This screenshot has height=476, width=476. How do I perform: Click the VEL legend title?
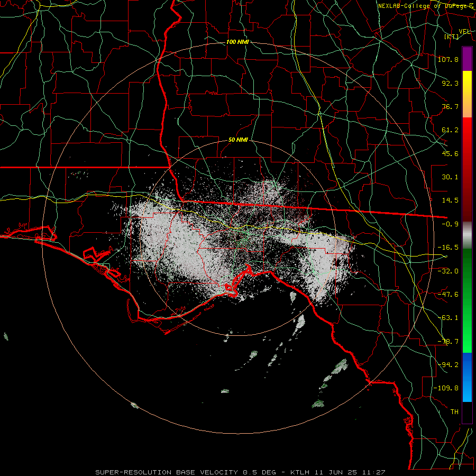(464, 32)
